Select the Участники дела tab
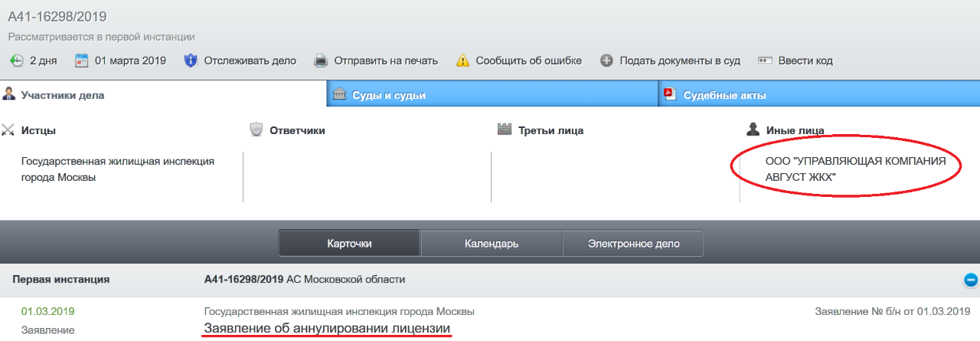 pos(62,95)
